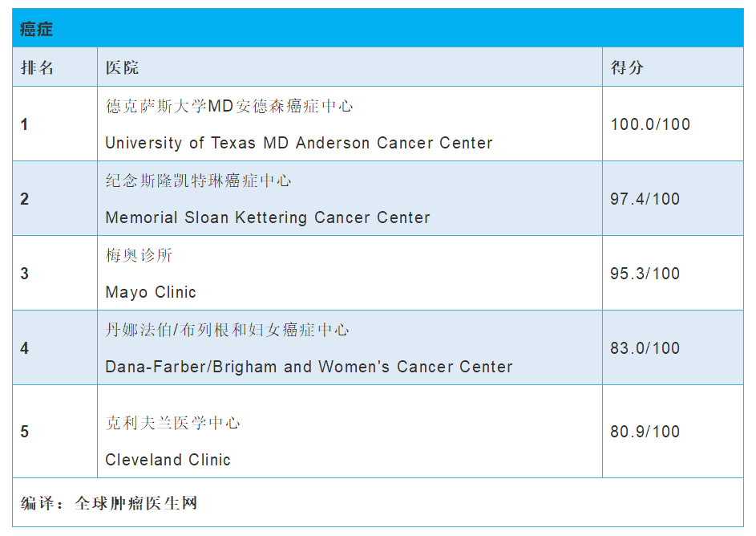
Task: Select the 德克萨斯大学MD安德森癌症中心 Chinese name
Action: (x=229, y=107)
